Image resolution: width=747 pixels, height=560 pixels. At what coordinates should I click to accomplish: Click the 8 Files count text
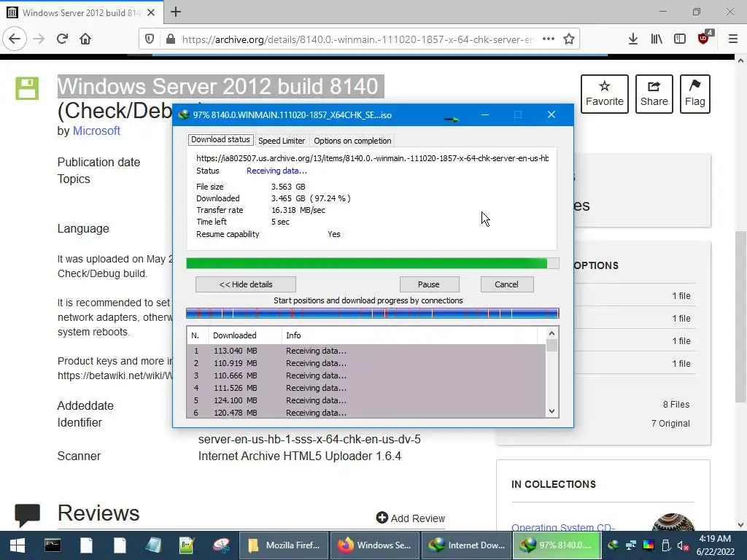tap(676, 404)
